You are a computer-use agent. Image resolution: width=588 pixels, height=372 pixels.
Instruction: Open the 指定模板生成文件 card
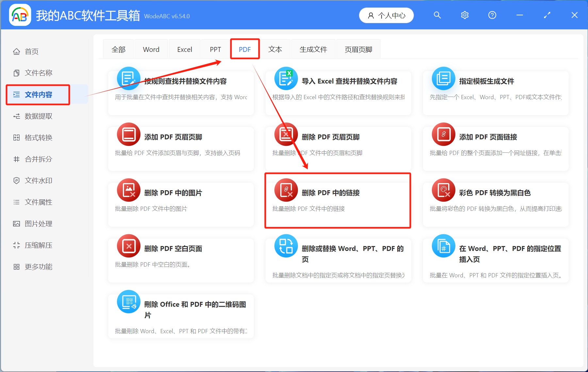[495, 89]
